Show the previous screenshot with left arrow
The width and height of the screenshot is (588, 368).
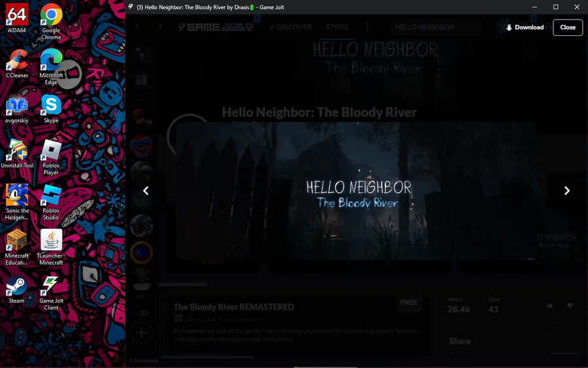pos(146,191)
